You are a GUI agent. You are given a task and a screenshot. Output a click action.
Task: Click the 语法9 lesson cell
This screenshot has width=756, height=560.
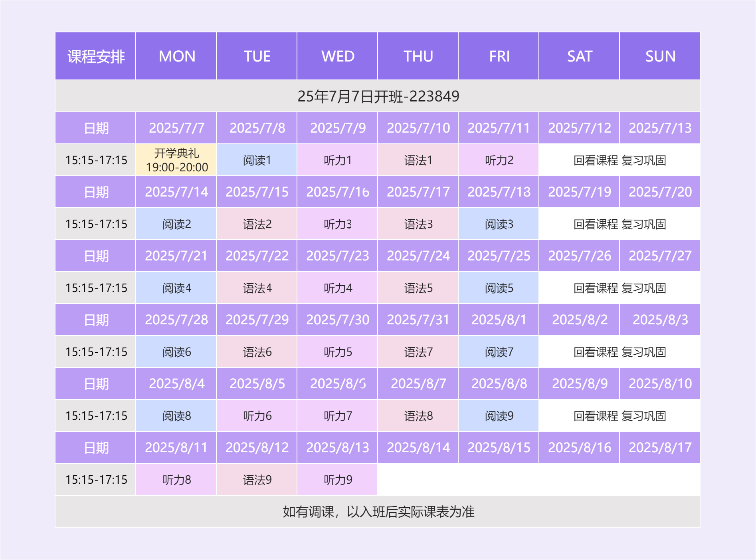257,480
